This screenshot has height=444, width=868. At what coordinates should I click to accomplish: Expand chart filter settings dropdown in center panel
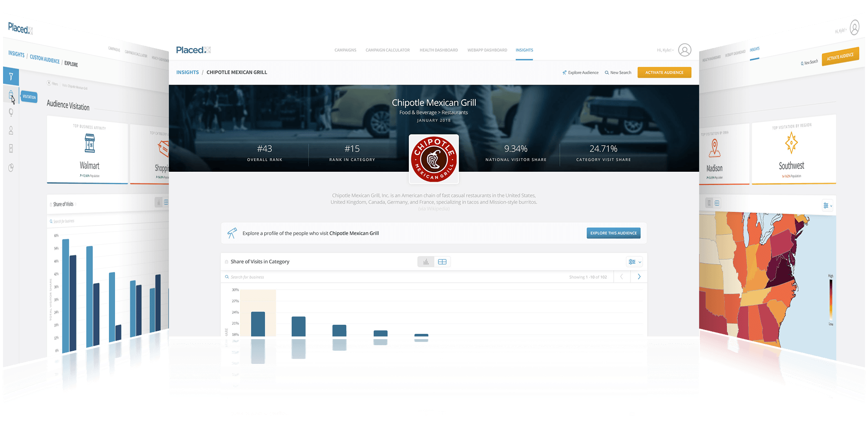pos(634,262)
